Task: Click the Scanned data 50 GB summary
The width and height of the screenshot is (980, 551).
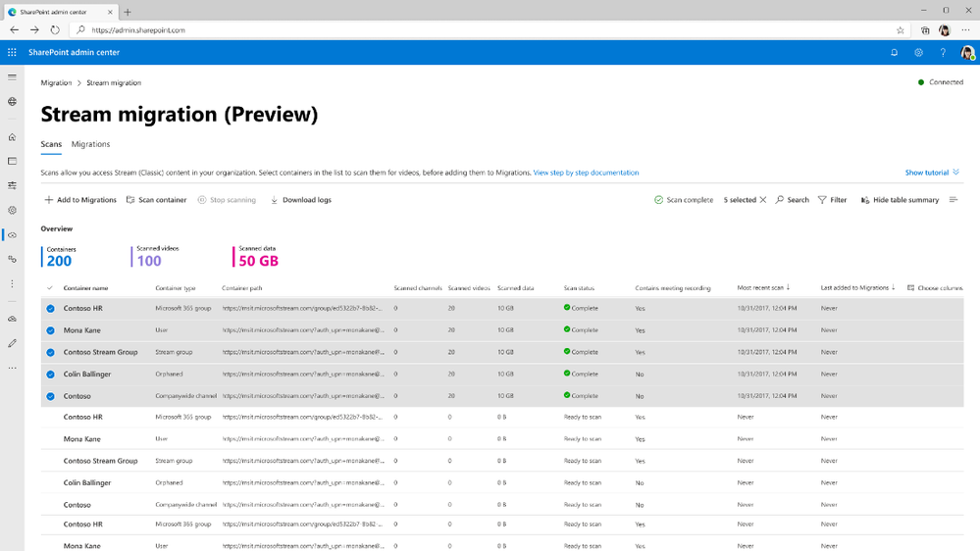Action: tap(256, 257)
